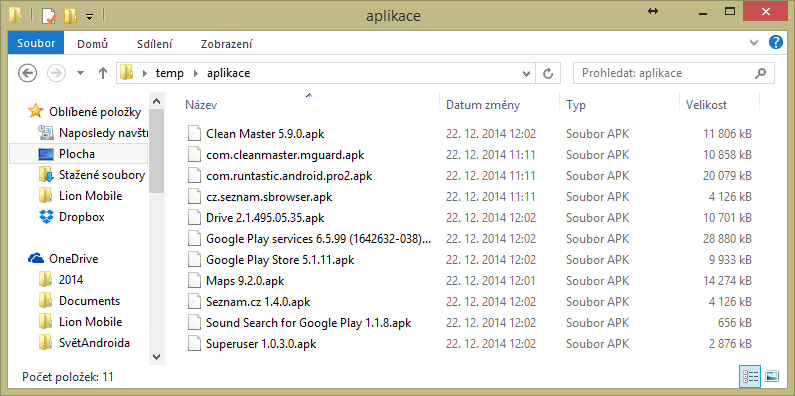795x396 pixels.
Task: Click the aplikace breadcrumb in address bar
Action: tap(228, 74)
